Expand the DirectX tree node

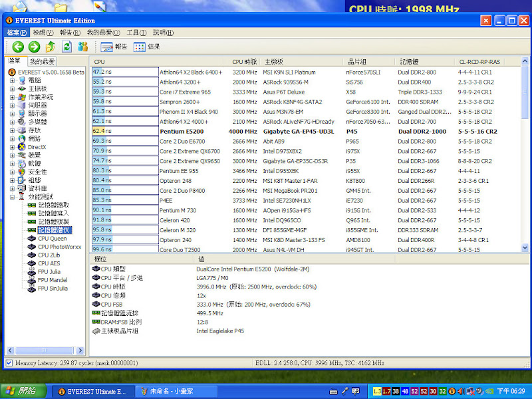[12, 147]
